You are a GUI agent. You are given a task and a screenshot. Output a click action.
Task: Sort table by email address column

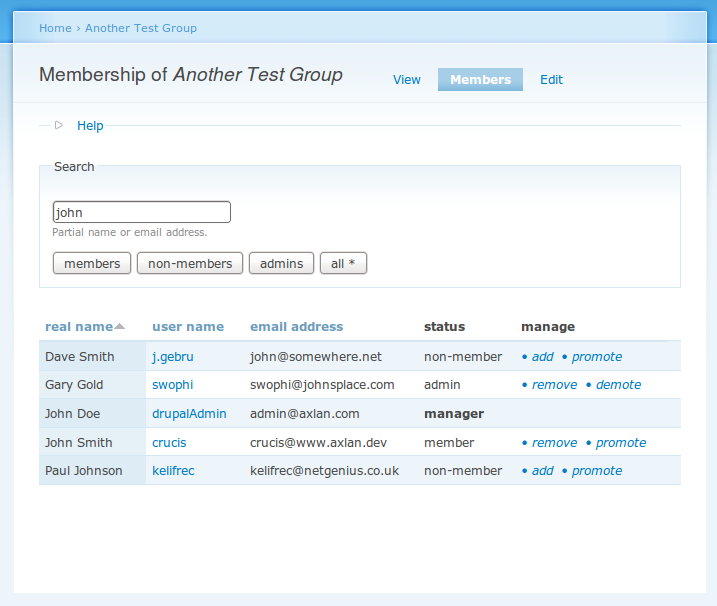click(x=296, y=327)
